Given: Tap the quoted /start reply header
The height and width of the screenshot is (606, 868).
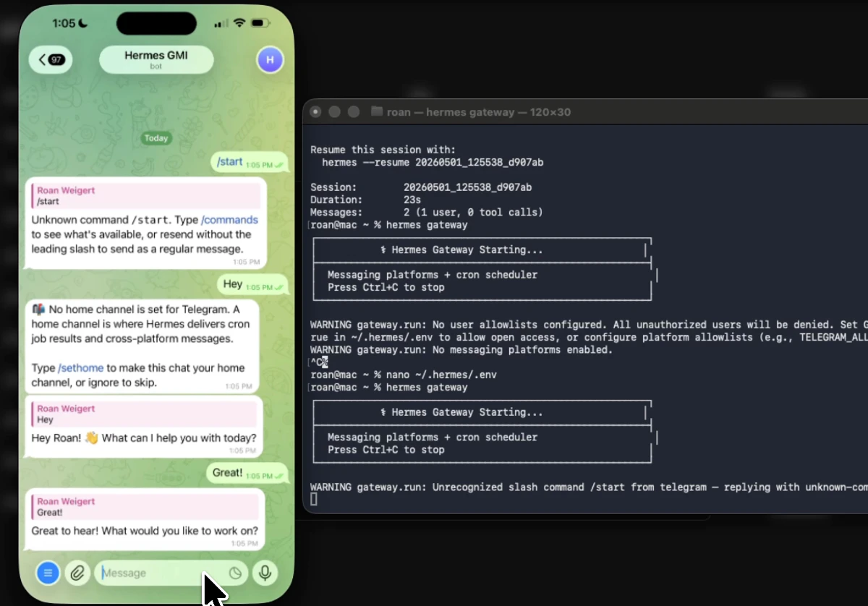Looking at the screenshot, I should click(145, 195).
